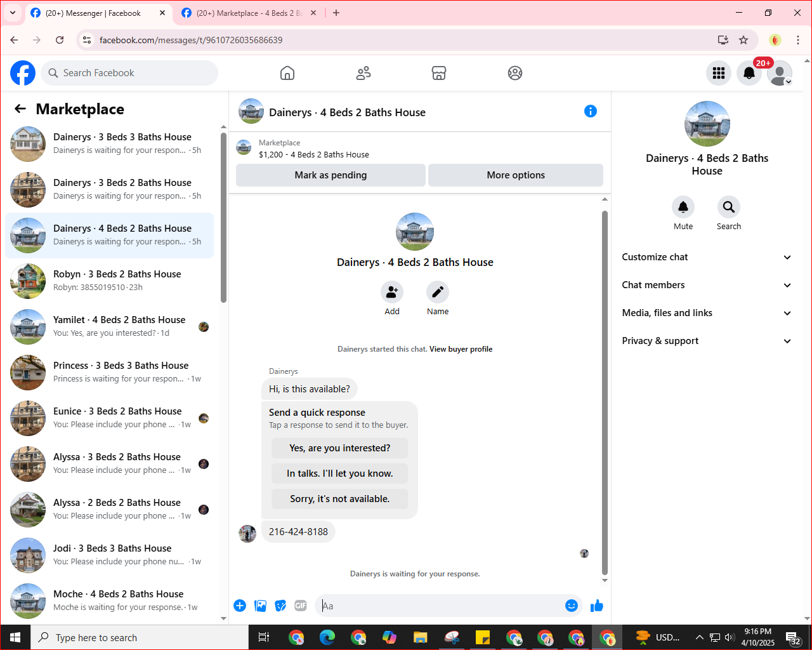Open a new browser tab
The image size is (812, 650).
click(336, 13)
